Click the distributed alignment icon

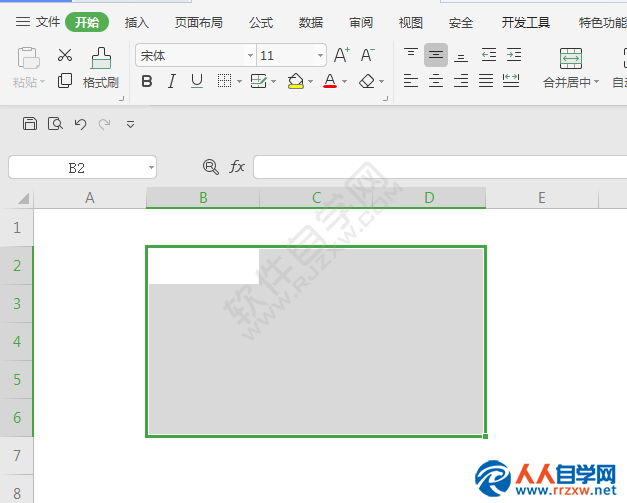511,81
